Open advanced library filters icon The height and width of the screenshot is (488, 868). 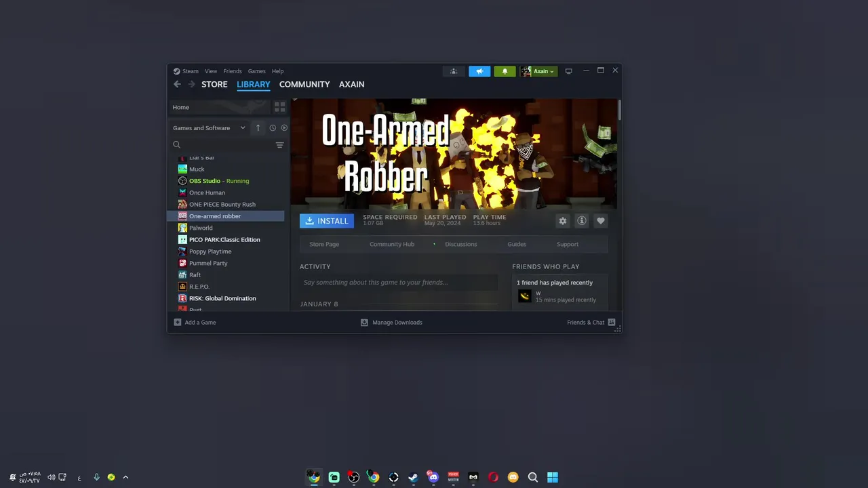279,145
